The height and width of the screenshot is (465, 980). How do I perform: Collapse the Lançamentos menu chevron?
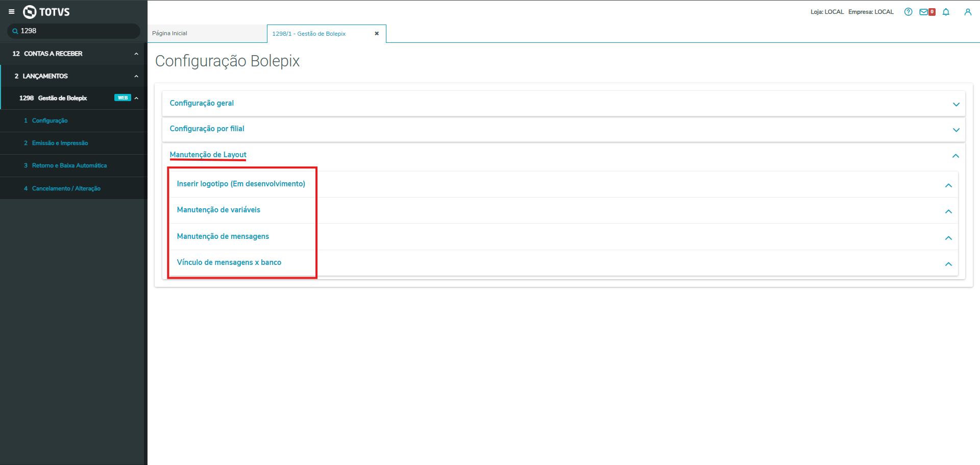tap(136, 76)
